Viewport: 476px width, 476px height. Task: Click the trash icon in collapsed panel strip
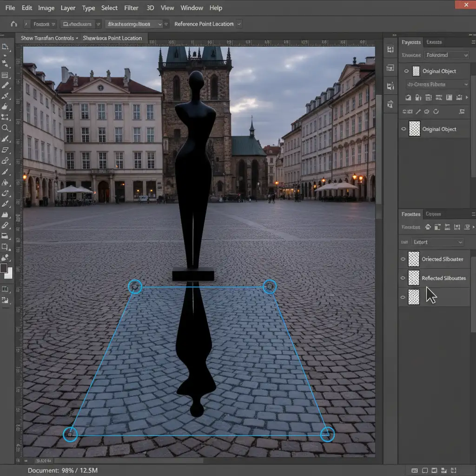[390, 105]
